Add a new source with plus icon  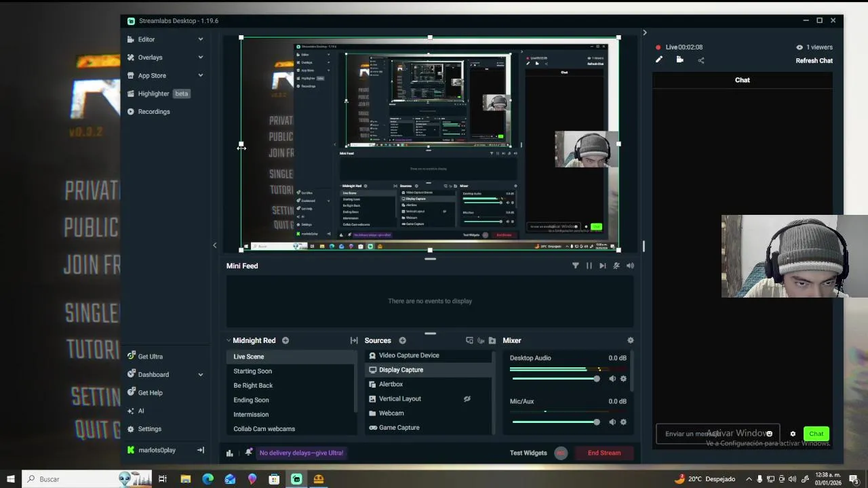402,340
